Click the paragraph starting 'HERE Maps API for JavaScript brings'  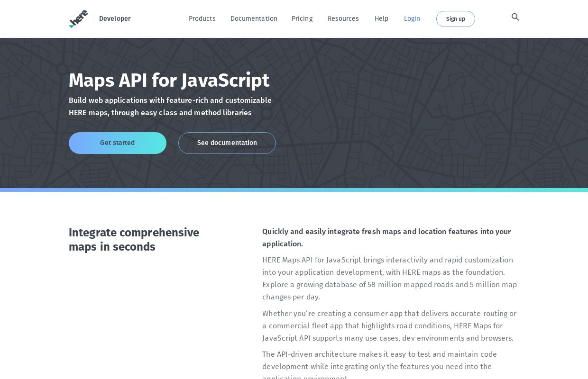[x=390, y=279]
